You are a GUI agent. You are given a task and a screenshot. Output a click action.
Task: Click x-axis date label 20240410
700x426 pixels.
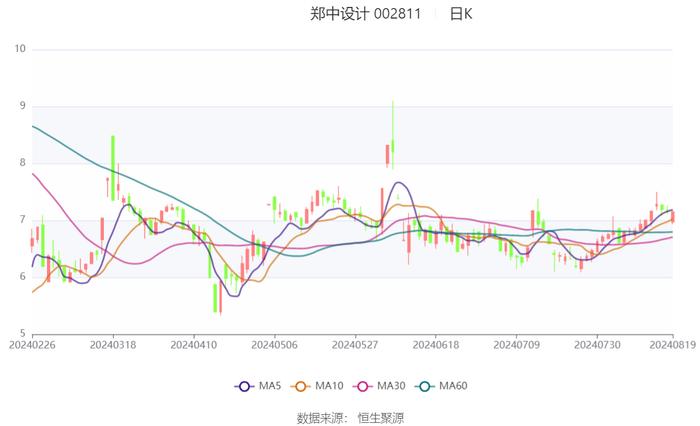tap(194, 345)
